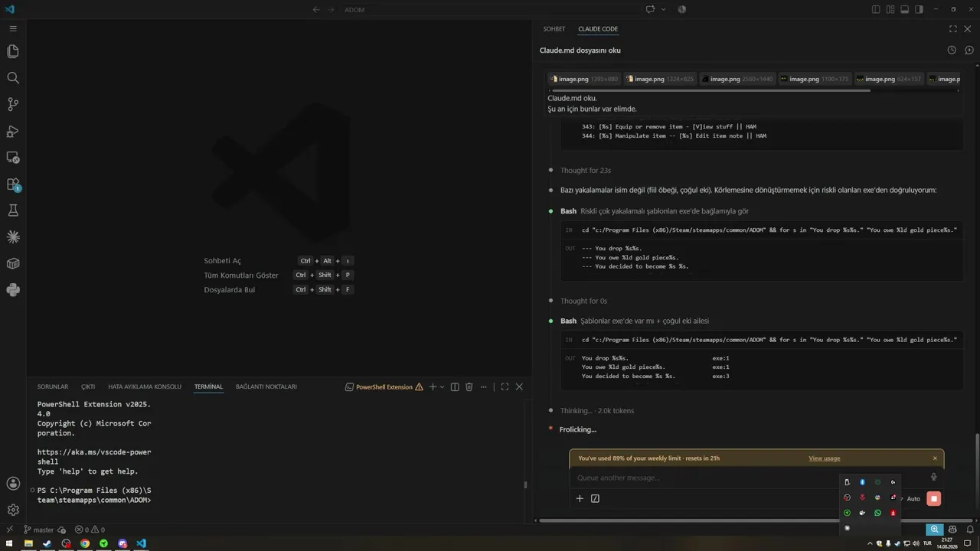Open the Explorer view in activity bar
This screenshot has width=980, height=551.
coord(13,51)
